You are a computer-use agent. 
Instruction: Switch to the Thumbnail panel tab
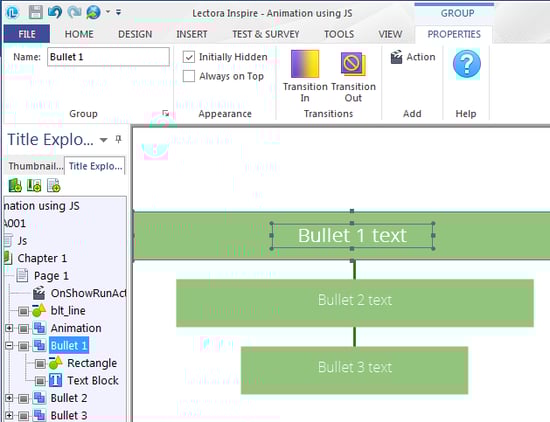pyautogui.click(x=35, y=166)
